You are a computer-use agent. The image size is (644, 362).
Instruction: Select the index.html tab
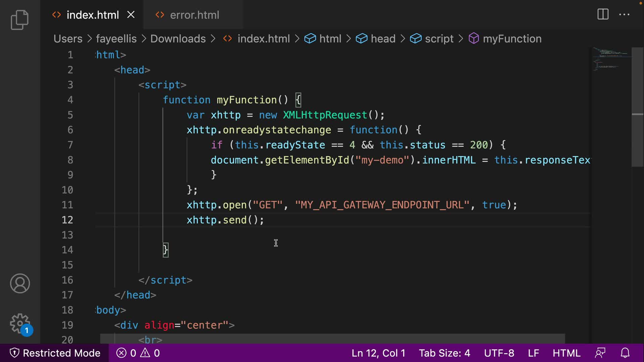click(93, 15)
